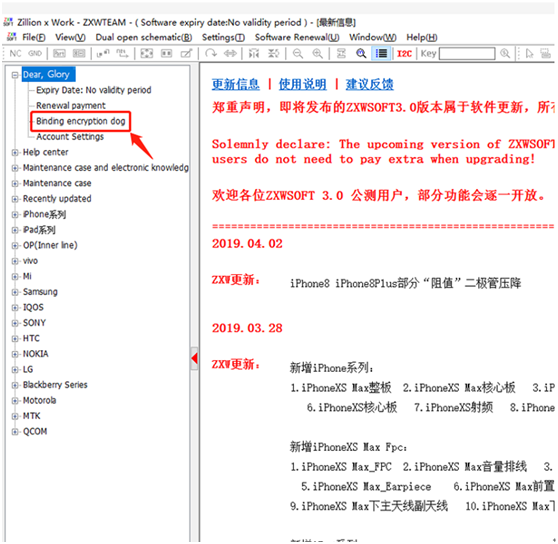Expand the NOKIA tree node
This screenshot has width=558, height=544.
(15, 354)
